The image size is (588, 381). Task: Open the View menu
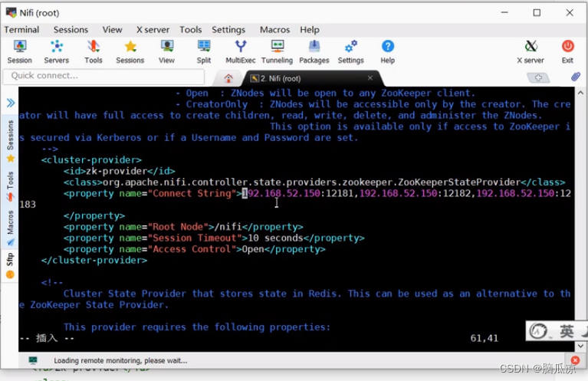pos(112,30)
